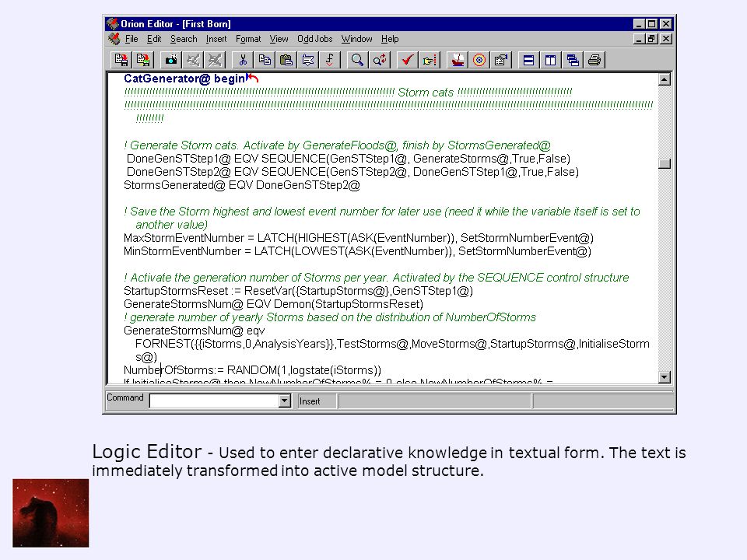Click the vertical scrollbar thumb
Image resolution: width=747 pixels, height=560 pixels.
tap(664, 163)
